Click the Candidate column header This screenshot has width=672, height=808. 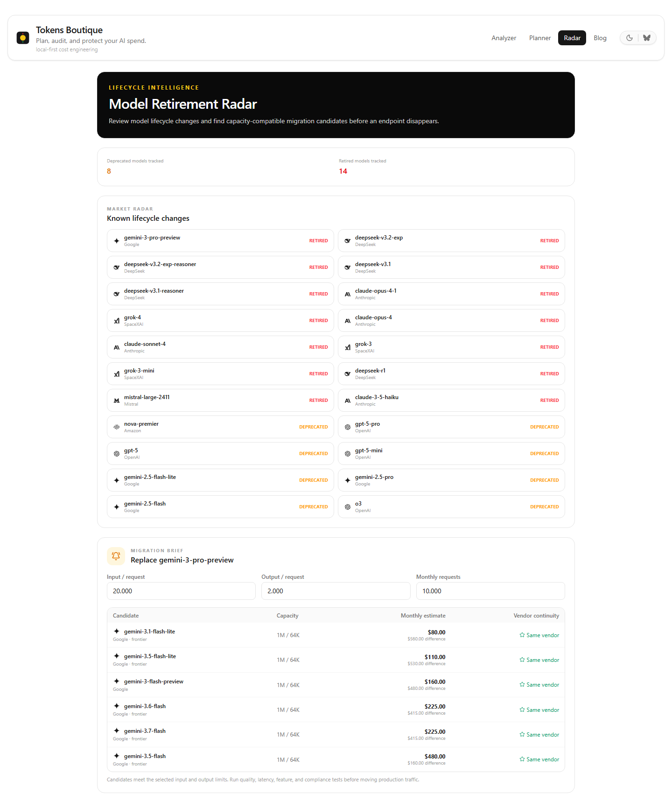click(126, 616)
